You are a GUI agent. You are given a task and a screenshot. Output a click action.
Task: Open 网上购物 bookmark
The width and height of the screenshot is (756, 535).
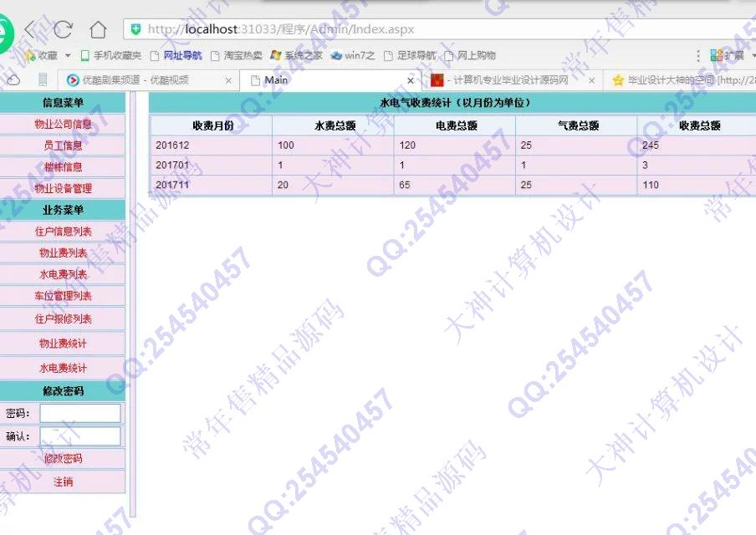(470, 55)
